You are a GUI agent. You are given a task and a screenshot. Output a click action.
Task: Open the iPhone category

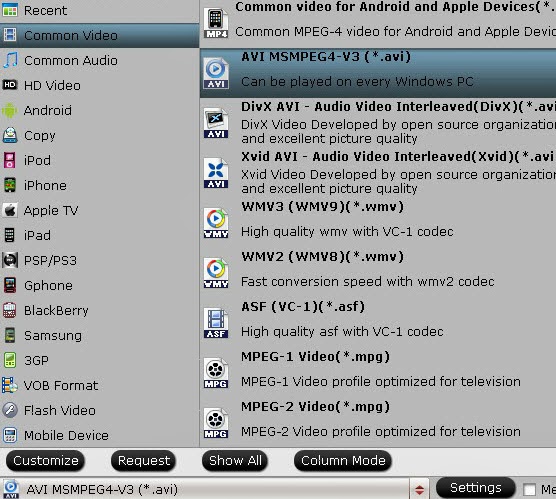99,185
